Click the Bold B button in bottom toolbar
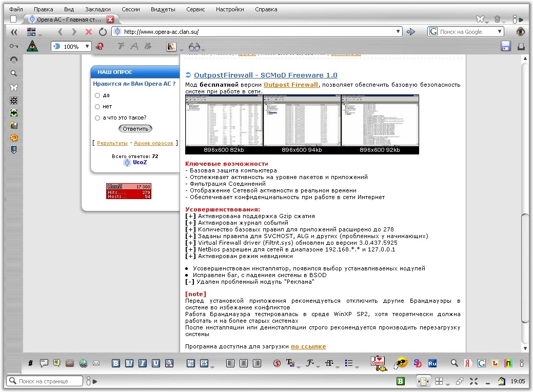Viewport: 533px width, 392px height. pyautogui.click(x=116, y=363)
